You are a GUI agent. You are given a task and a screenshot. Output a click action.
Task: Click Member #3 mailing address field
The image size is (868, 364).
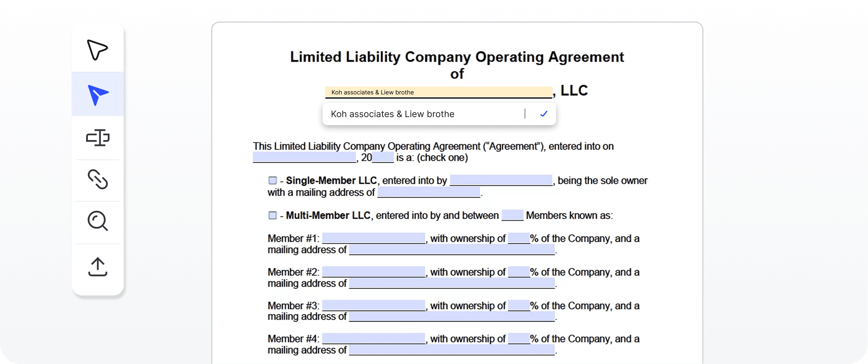coord(452,316)
